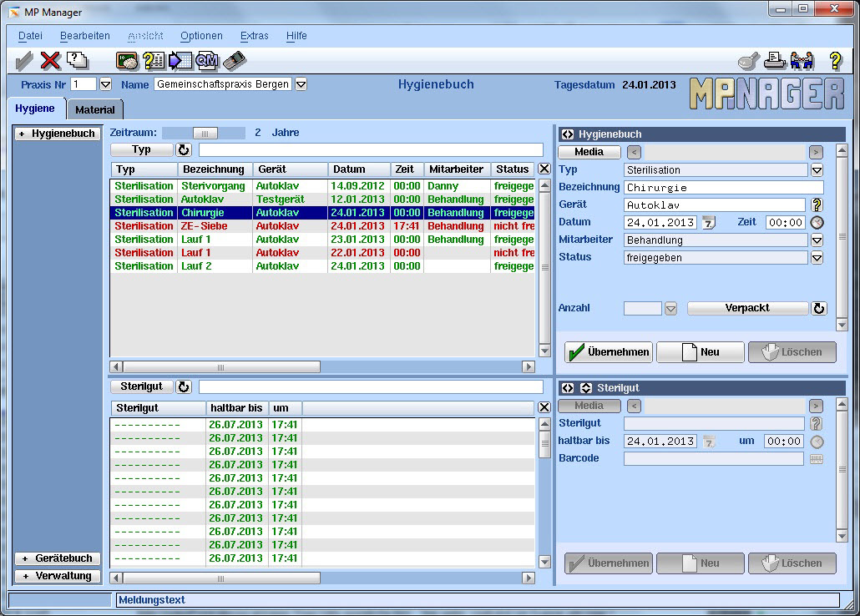The height and width of the screenshot is (616, 860).
Task: Click the Typ filter button
Action: tap(141, 149)
